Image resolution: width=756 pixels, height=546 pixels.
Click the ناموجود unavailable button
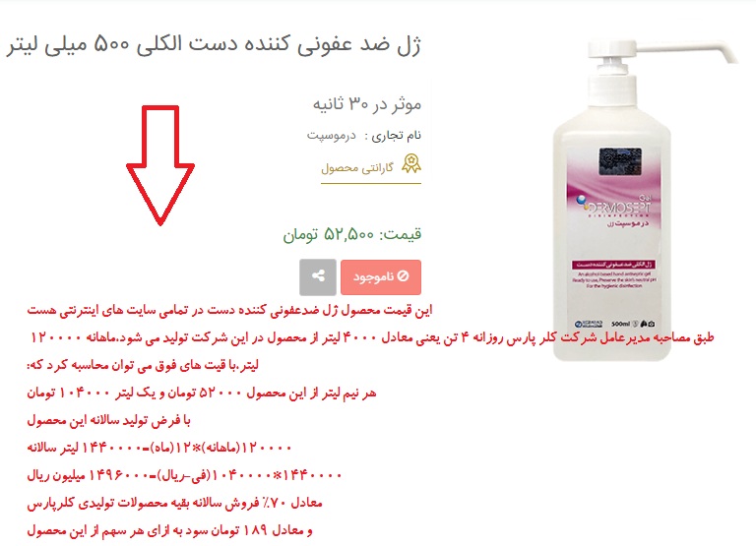point(381,277)
